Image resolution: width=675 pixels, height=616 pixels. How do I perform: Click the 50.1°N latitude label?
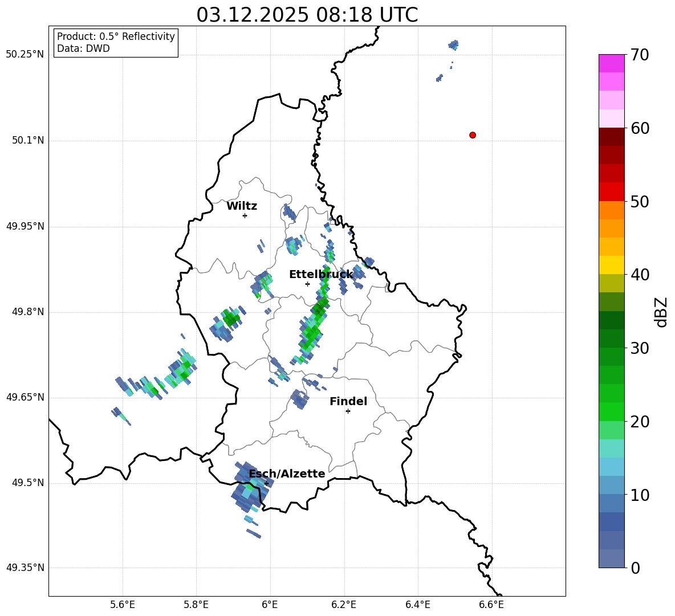click(28, 141)
